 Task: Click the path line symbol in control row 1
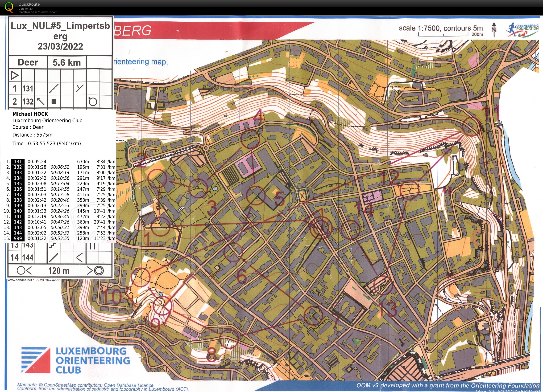pyautogui.click(x=54, y=88)
